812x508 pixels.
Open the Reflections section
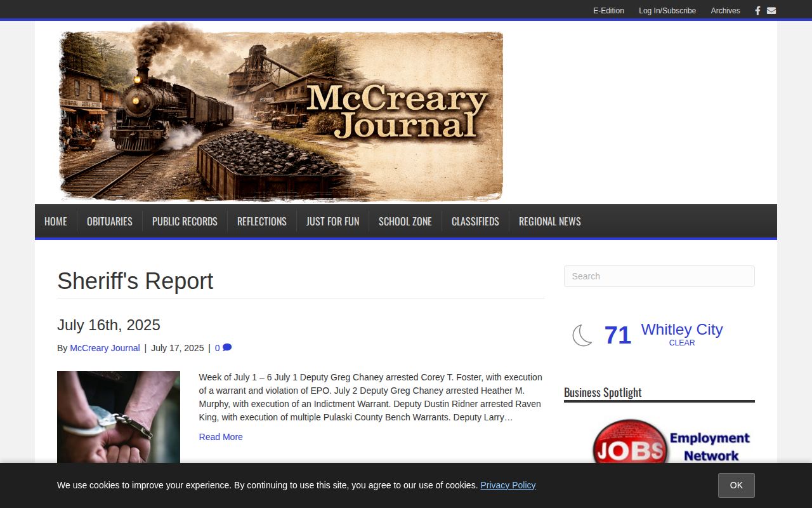click(x=262, y=221)
